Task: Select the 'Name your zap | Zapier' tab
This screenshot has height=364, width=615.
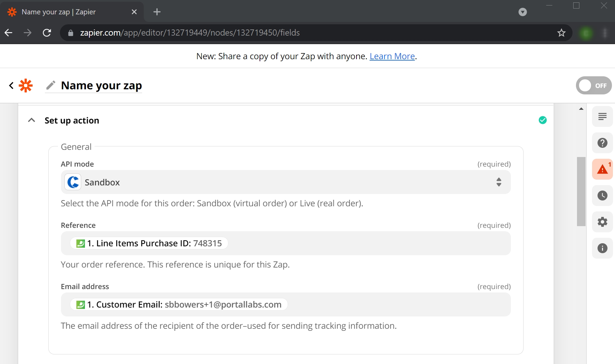Action: tap(72, 12)
